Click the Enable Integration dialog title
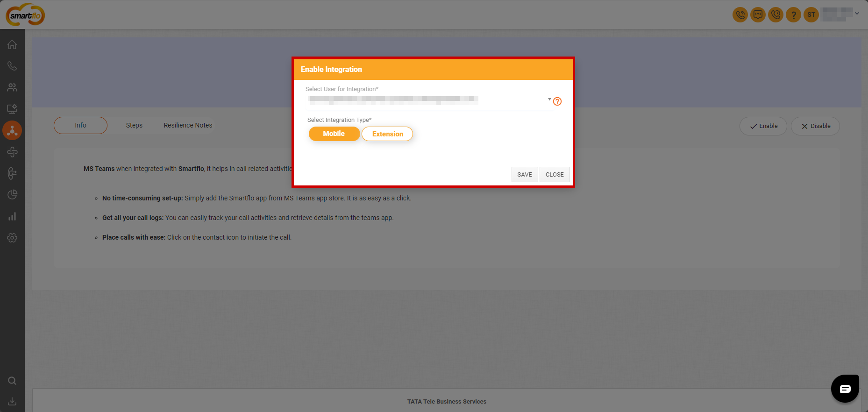Screen dimensions: 868x412 pyautogui.click(x=331, y=69)
